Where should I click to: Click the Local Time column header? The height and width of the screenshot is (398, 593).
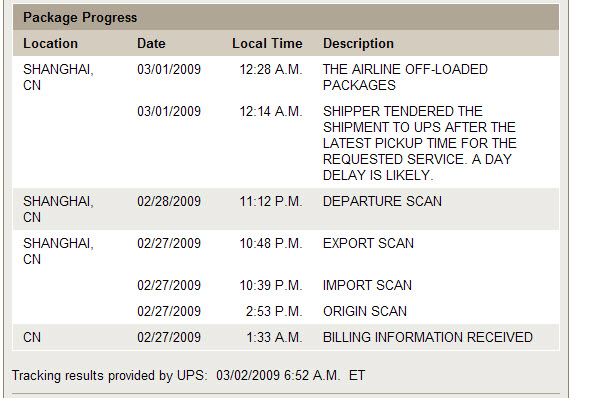(x=267, y=44)
